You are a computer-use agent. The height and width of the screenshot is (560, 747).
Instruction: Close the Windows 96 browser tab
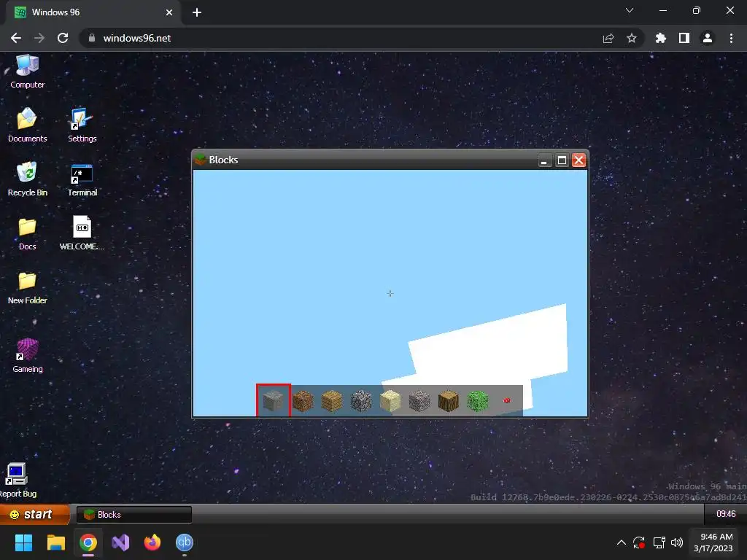tap(169, 12)
